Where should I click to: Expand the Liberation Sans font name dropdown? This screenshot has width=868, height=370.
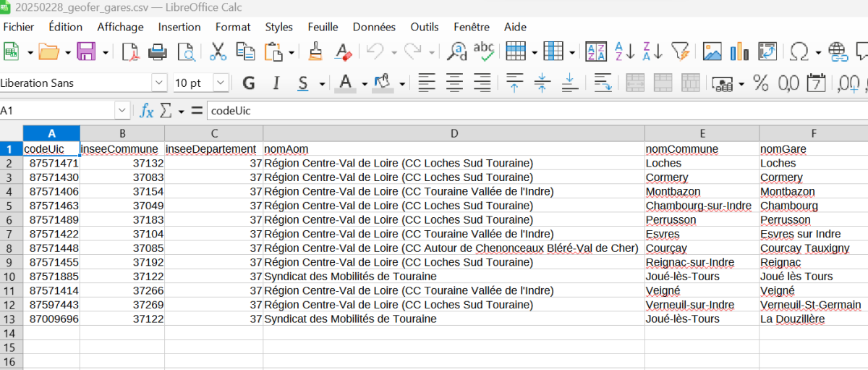point(158,83)
